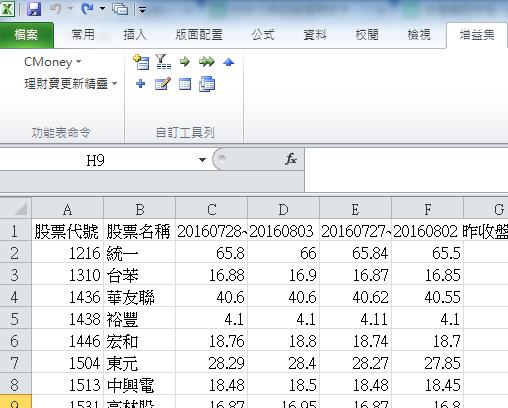This screenshot has height=408, width=508.
Task: Open the redo history dropdown arrow
Action: (x=102, y=9)
